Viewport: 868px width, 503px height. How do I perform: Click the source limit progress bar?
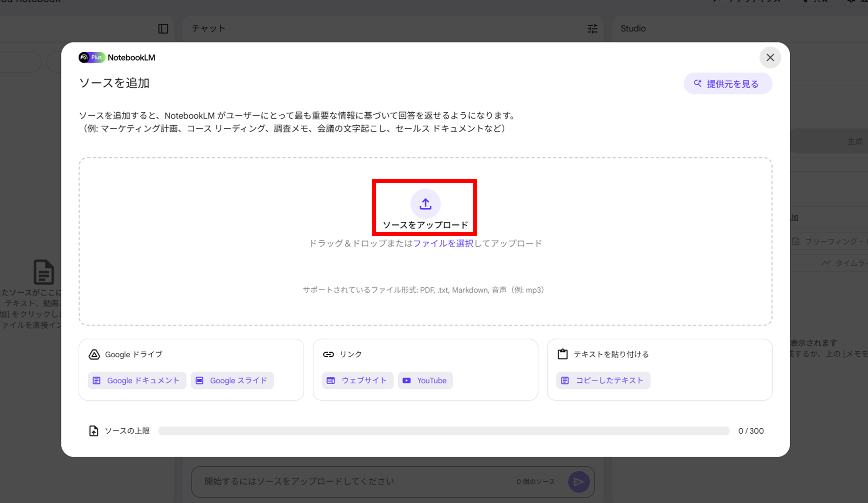(444, 431)
